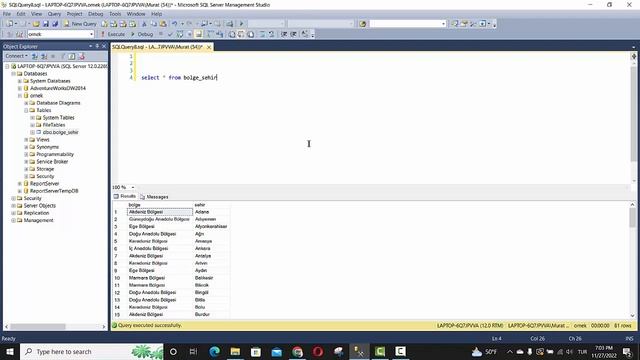Image resolution: width=640 pixels, height=360 pixels.
Task: Select the Service Broker folder
Action: coord(52,162)
